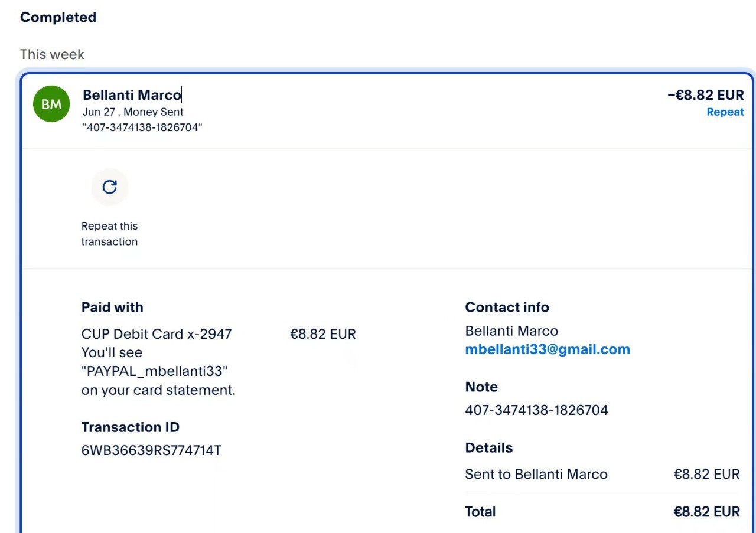756x533 pixels.
Task: Click the Completed section heading
Action: pyautogui.click(x=58, y=17)
